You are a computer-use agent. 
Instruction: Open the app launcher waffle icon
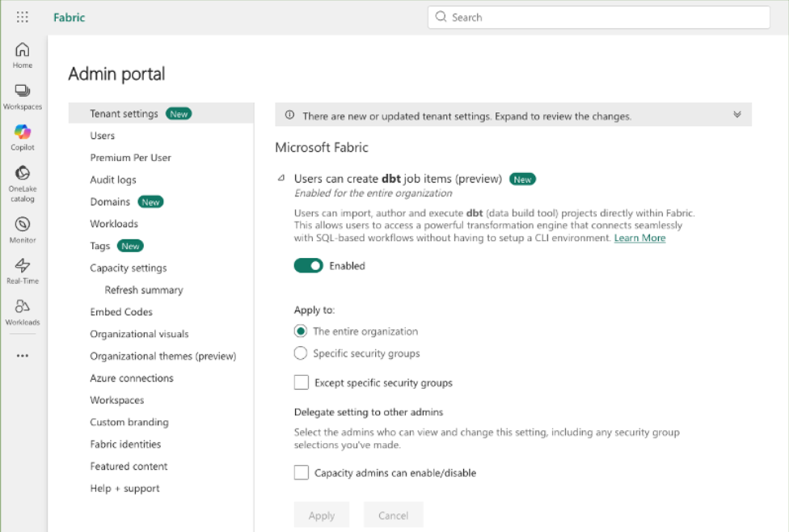23,17
